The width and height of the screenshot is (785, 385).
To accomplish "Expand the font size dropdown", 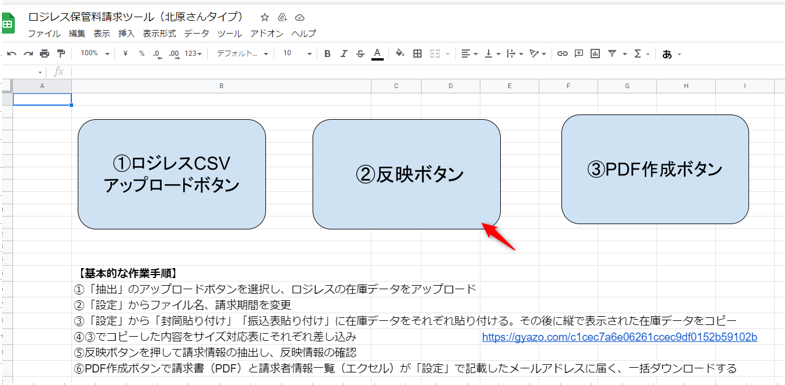I will pyautogui.click(x=297, y=53).
